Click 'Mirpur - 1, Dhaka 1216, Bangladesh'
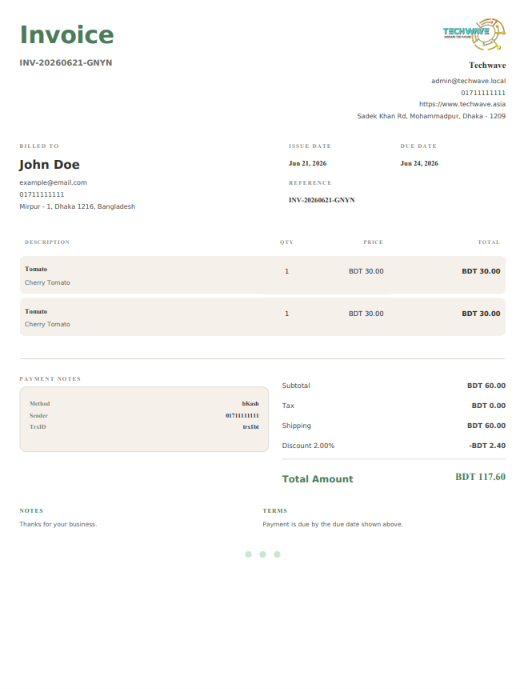This screenshot has height=689, width=527. [77, 207]
